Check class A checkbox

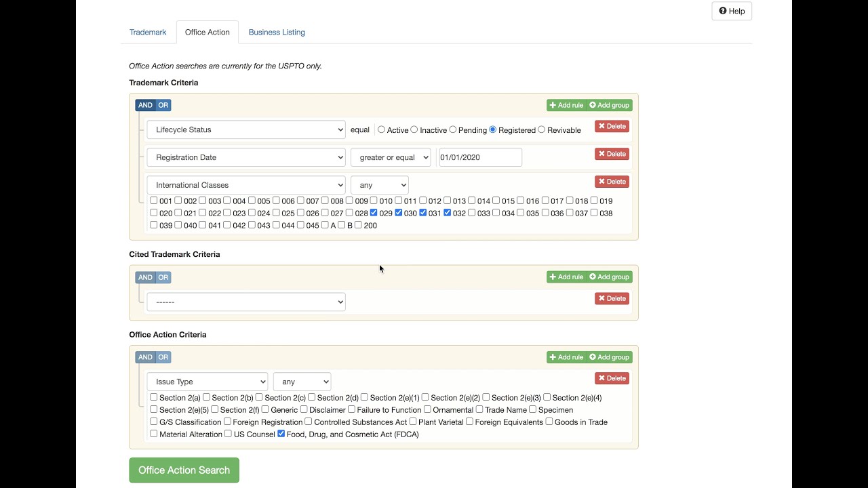pyautogui.click(x=325, y=225)
